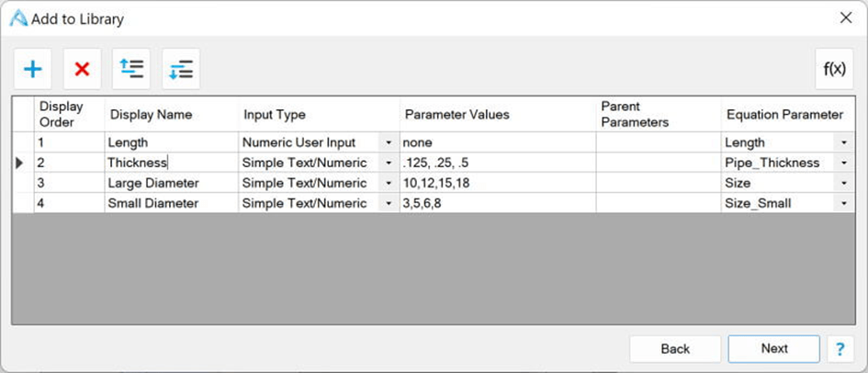
Task: Open Input Type dropdown for Small Diameter
Action: tap(389, 204)
